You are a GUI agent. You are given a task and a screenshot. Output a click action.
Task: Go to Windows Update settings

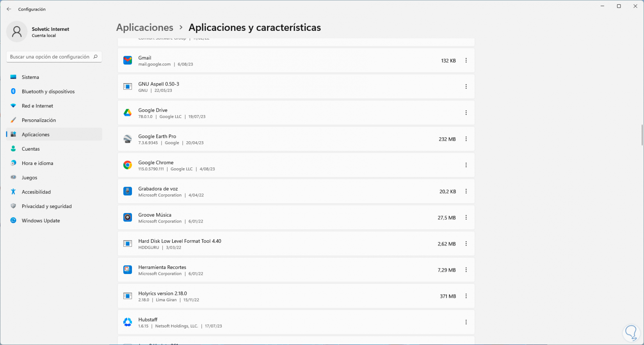pos(41,221)
